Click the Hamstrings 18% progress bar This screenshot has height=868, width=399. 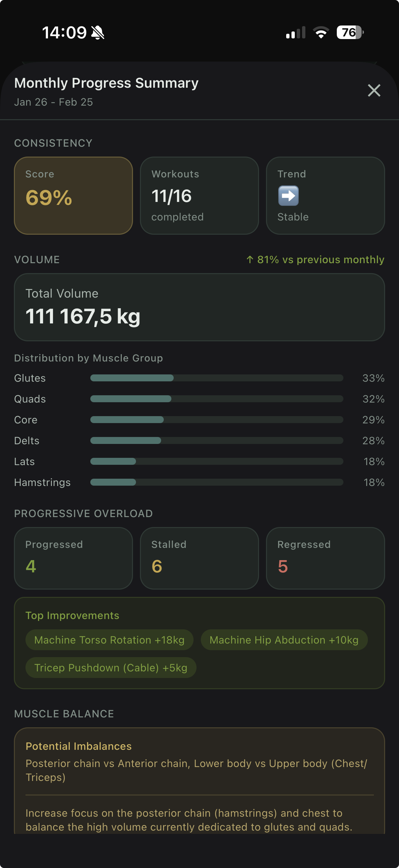pos(216,483)
